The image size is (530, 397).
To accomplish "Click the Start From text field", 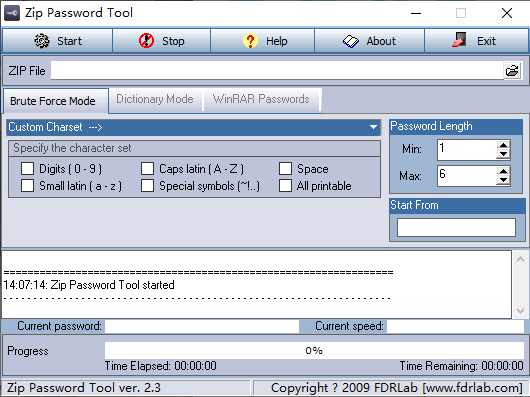I will click(456, 227).
